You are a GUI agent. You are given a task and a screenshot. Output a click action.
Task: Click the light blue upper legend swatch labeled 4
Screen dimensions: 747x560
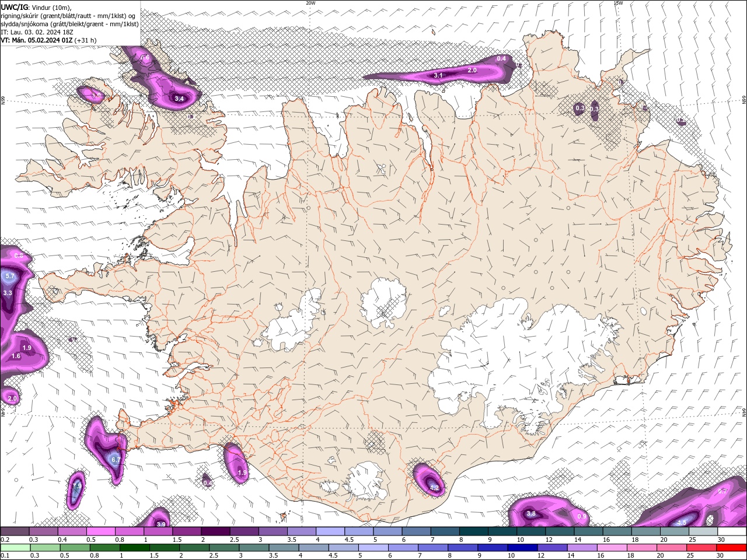(x=330, y=531)
